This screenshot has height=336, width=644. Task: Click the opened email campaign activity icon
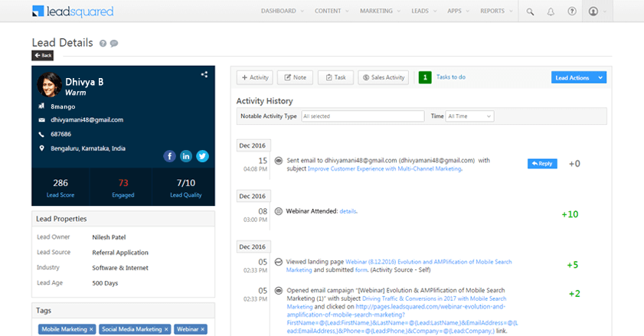[279, 290]
